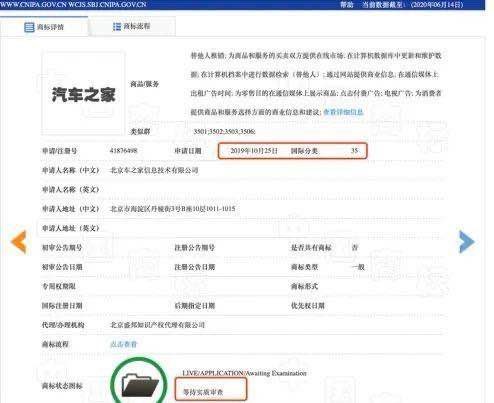Click the international class value 35
This screenshot has height=403, width=494.
point(355,151)
